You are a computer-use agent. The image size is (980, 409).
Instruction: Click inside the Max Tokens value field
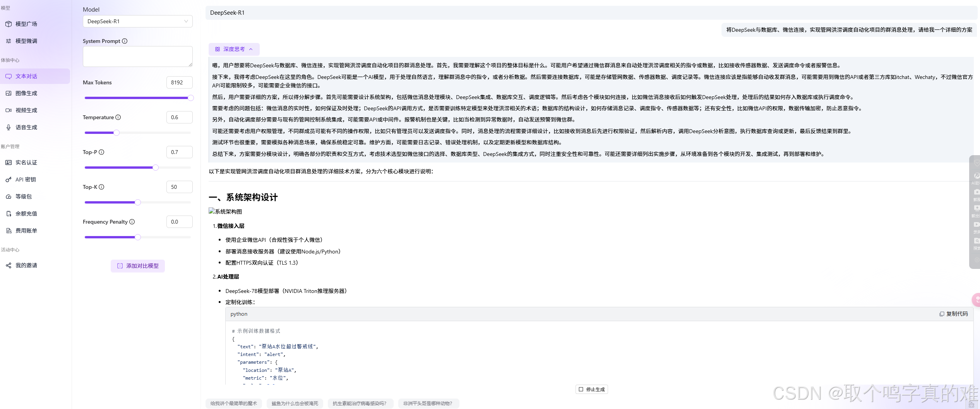pyautogui.click(x=179, y=82)
